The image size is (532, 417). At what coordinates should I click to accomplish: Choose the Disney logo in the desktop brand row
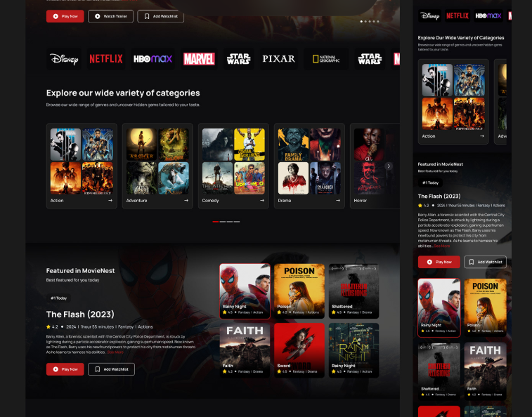click(64, 59)
